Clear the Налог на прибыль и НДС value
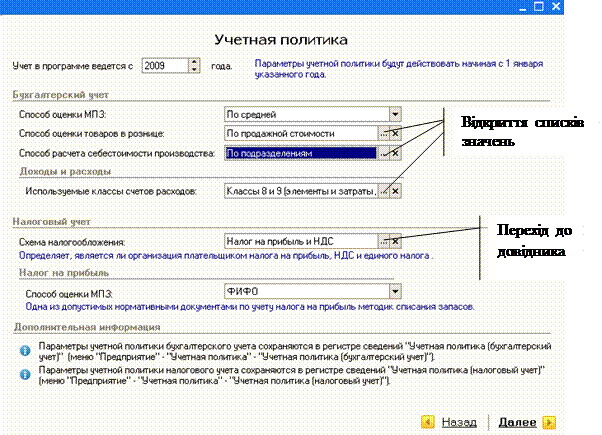 (x=395, y=241)
